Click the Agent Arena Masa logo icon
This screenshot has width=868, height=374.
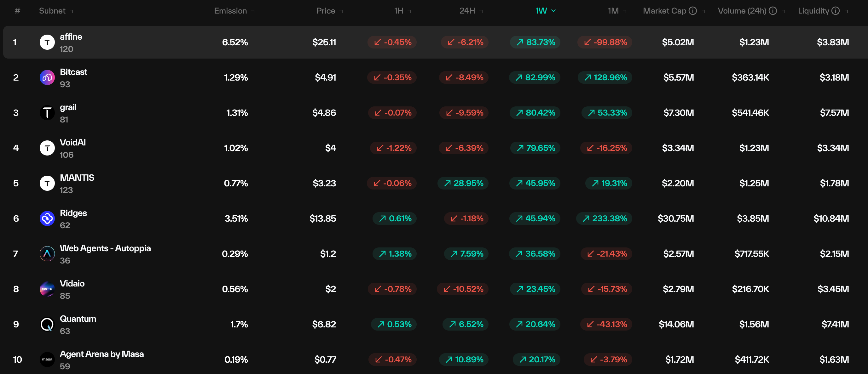point(47,360)
